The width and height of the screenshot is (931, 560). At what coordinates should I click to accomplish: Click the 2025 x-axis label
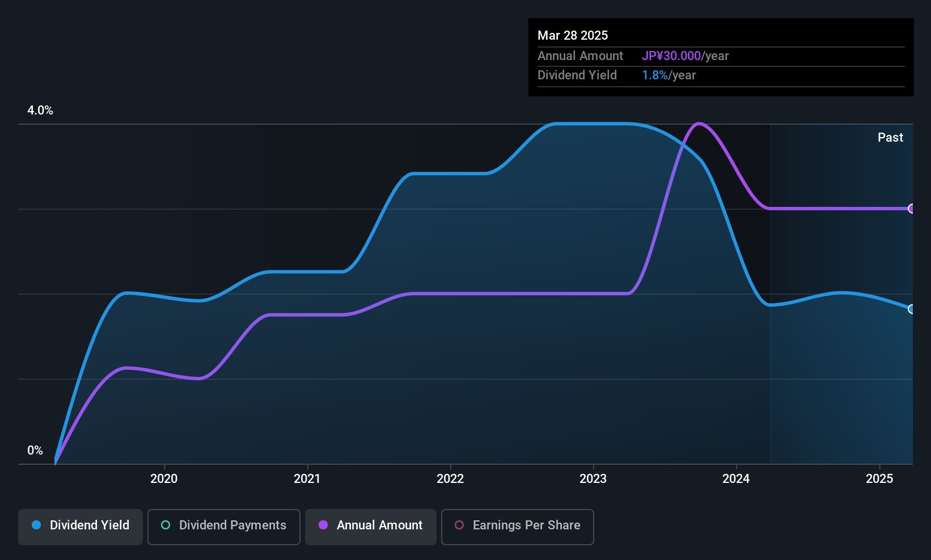click(x=879, y=478)
